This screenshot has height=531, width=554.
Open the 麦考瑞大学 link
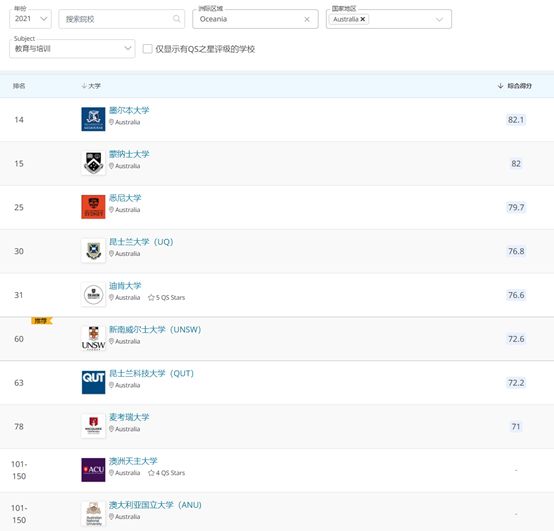click(x=129, y=417)
